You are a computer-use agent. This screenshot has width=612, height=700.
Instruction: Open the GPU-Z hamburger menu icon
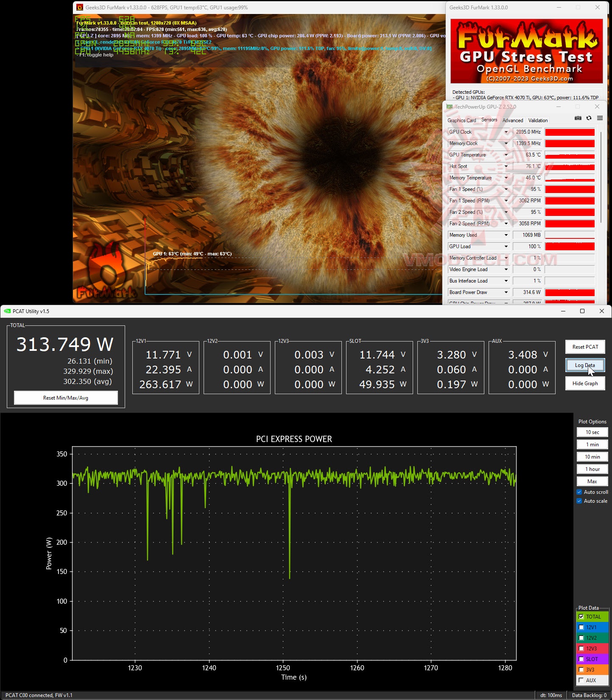click(x=600, y=118)
